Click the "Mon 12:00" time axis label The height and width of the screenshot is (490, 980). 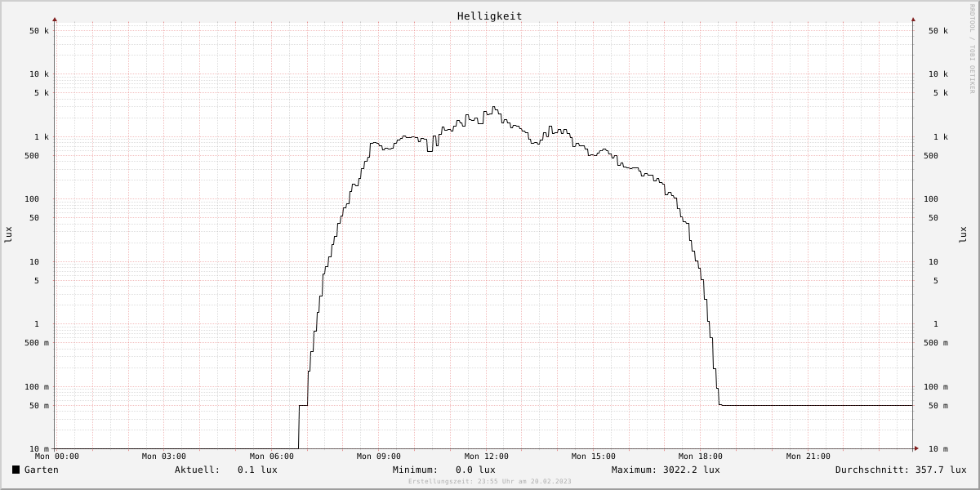point(487,457)
